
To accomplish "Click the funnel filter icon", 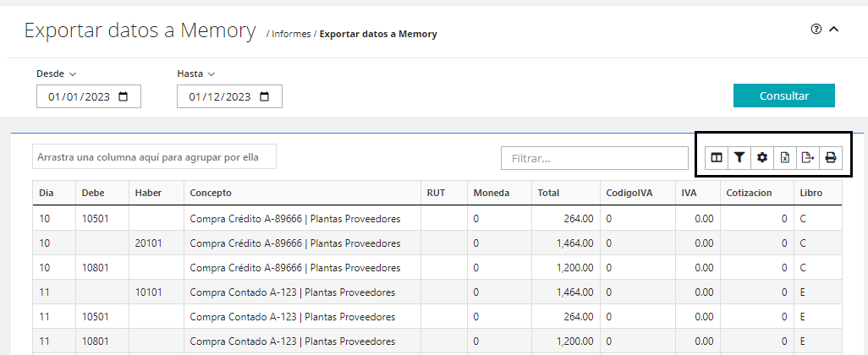I will (x=739, y=157).
